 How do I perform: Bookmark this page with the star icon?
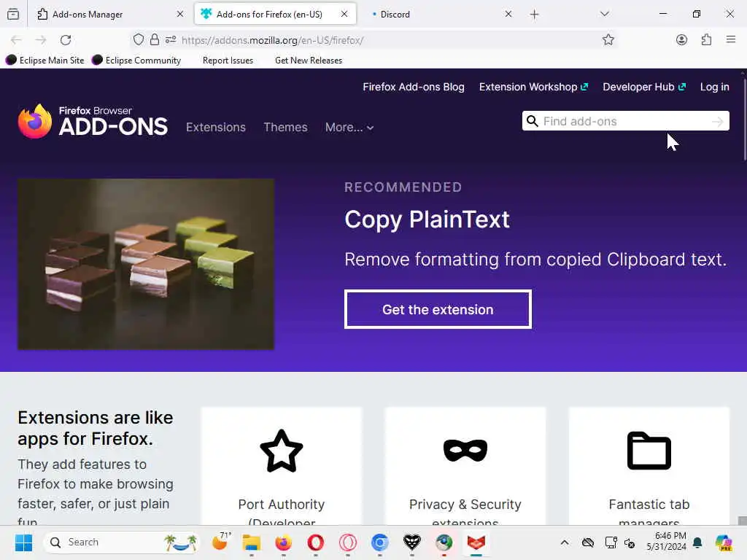coord(608,40)
